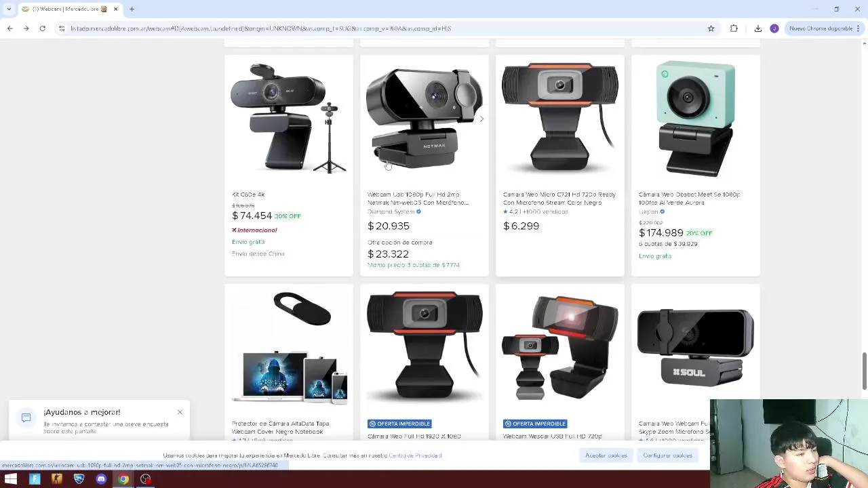Click the survey chat icon in popup

(x=26, y=418)
